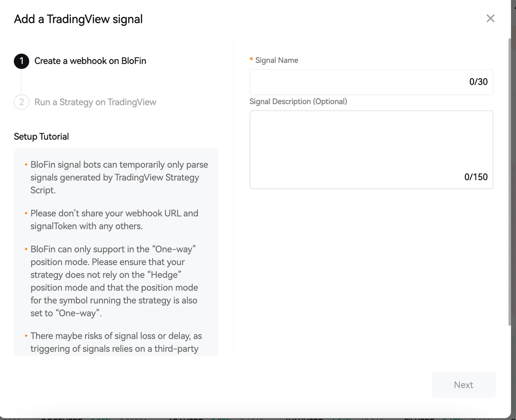Click the orange required asterisk beside Signal Name
The width and height of the screenshot is (516, 420).
click(251, 60)
